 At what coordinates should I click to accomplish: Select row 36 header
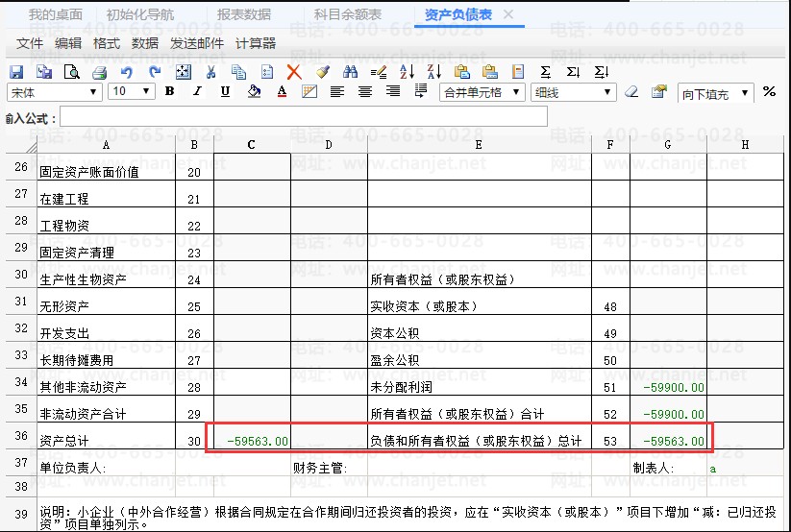(x=21, y=435)
